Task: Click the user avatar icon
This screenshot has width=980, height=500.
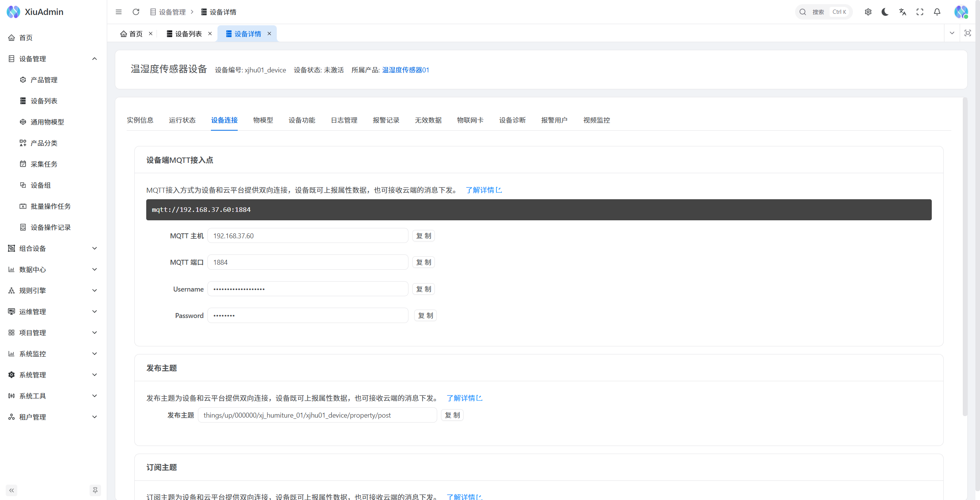Action: tap(961, 12)
